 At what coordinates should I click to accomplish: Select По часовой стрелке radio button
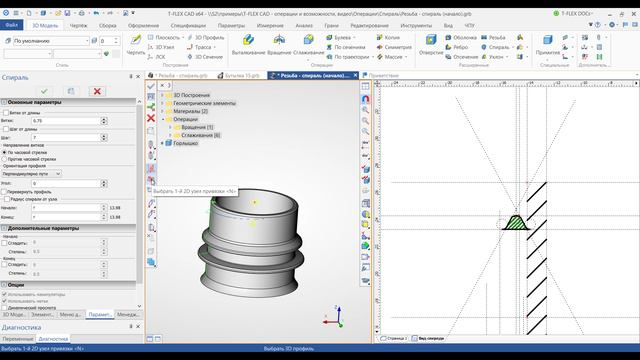(x=4, y=152)
